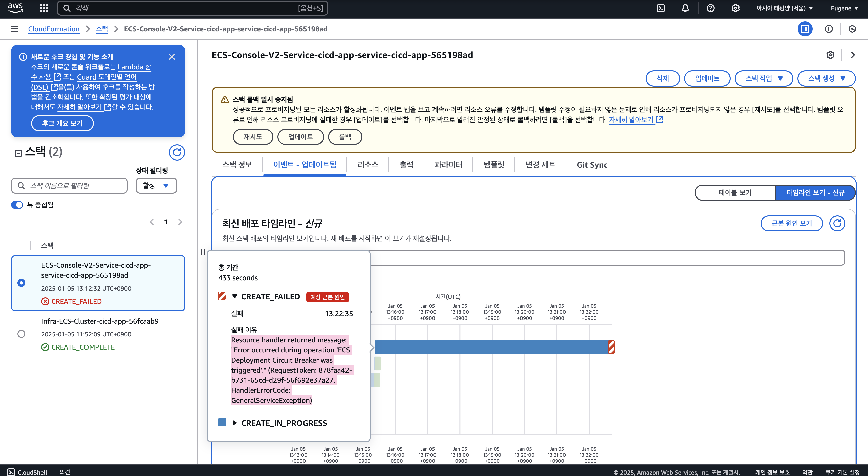Refresh the deployment timeline
868x476 pixels.
[837, 223]
